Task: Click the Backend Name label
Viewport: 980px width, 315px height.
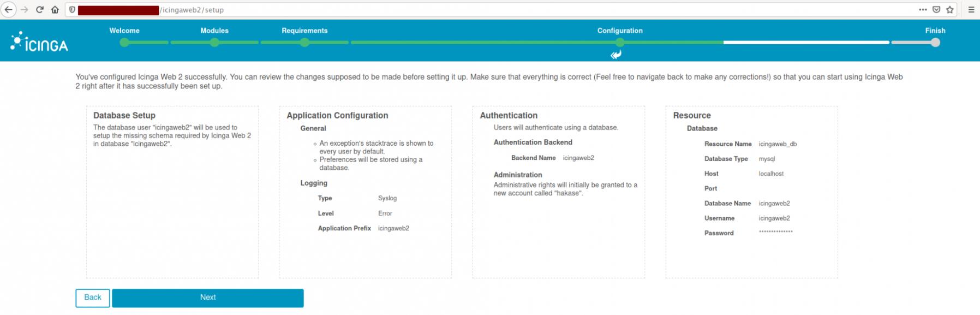Action: pos(534,158)
